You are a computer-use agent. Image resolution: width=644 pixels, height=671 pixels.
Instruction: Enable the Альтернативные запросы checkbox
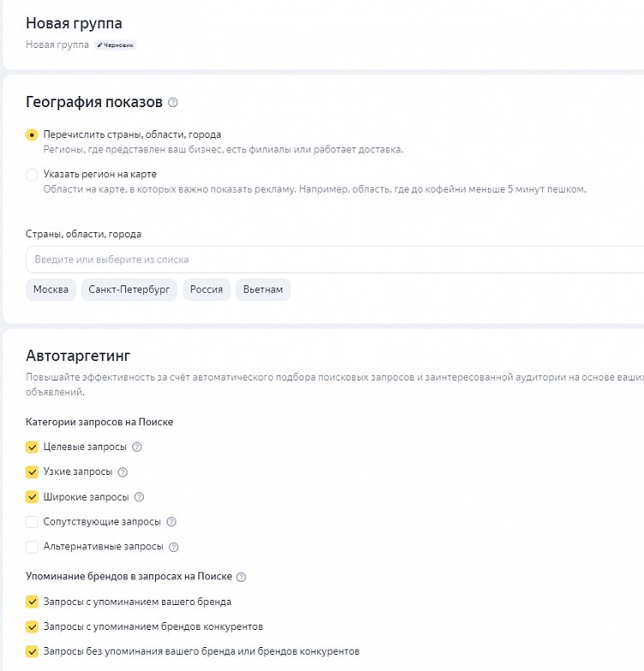33,547
